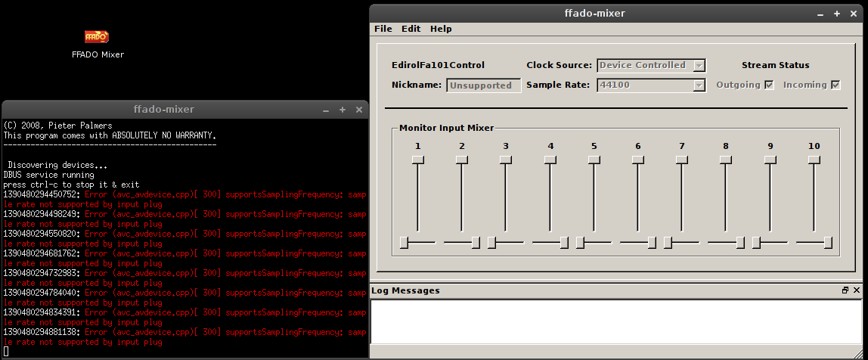Toggle the Incoming stream status checkbox
The image size is (868, 360).
tap(835, 85)
